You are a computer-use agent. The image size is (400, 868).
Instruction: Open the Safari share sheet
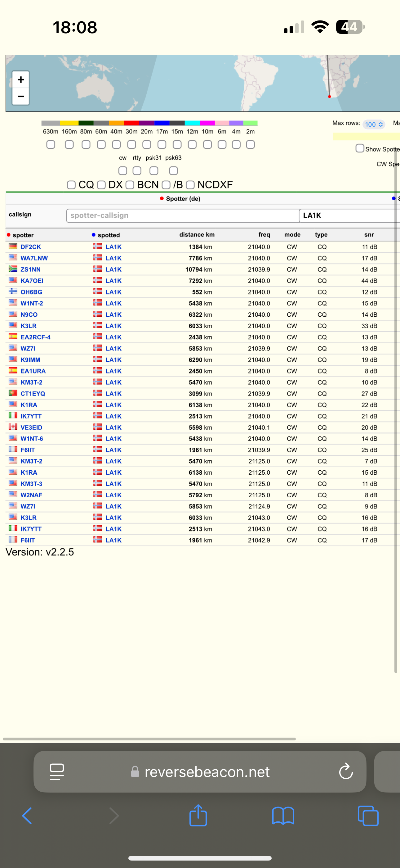pyautogui.click(x=198, y=816)
